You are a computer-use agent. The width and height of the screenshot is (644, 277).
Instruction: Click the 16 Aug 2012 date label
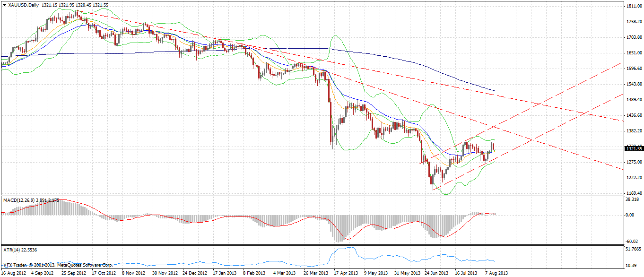coord(14,273)
